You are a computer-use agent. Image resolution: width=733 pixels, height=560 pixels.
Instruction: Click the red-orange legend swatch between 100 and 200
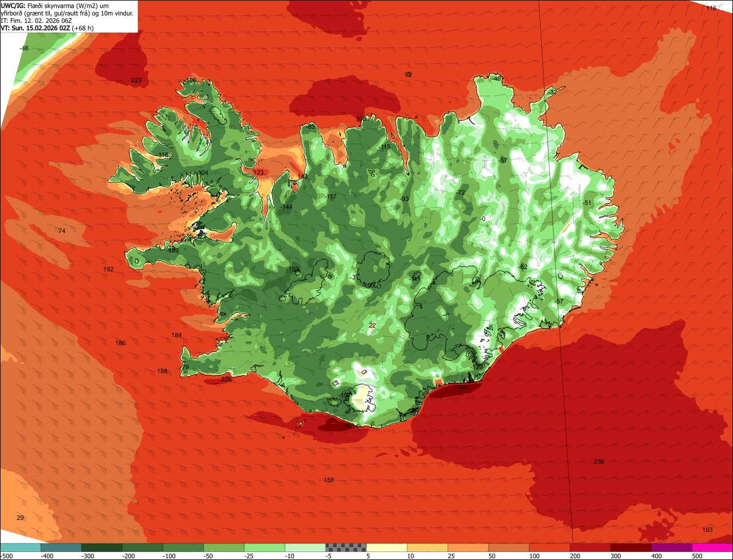tap(549, 547)
